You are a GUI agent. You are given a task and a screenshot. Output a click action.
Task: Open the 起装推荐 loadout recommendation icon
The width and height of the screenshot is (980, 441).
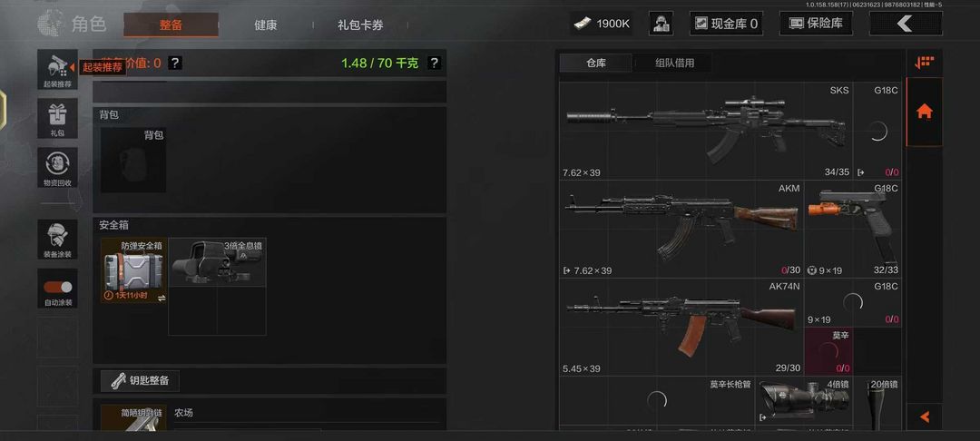(57, 69)
